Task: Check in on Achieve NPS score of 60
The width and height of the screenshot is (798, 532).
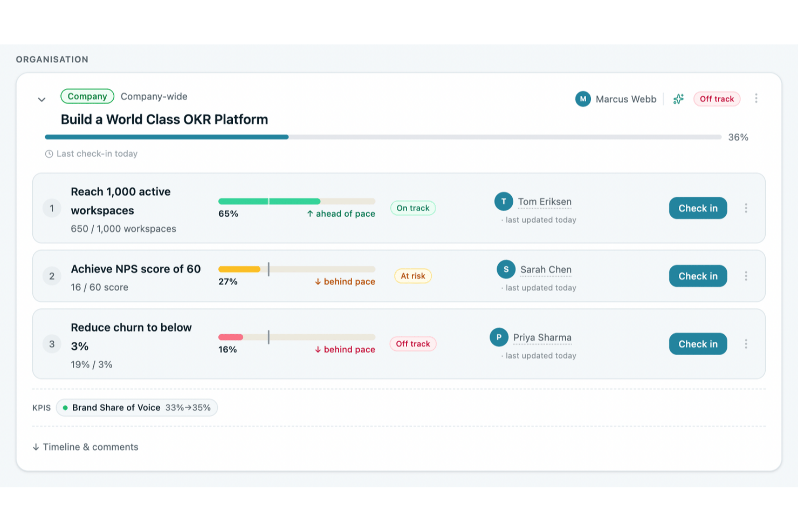Action: pyautogui.click(x=698, y=276)
